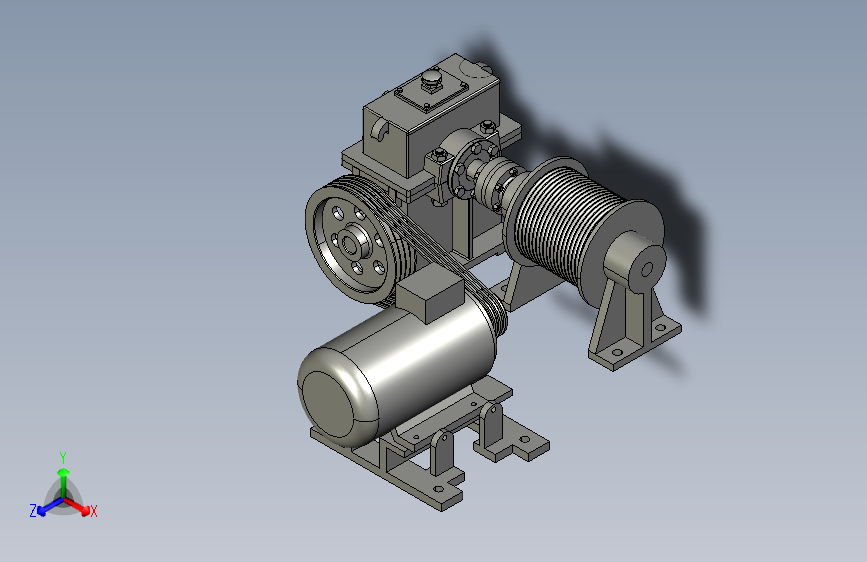
Task: Select the breather cap on top of the gearbox
Action: (432, 78)
